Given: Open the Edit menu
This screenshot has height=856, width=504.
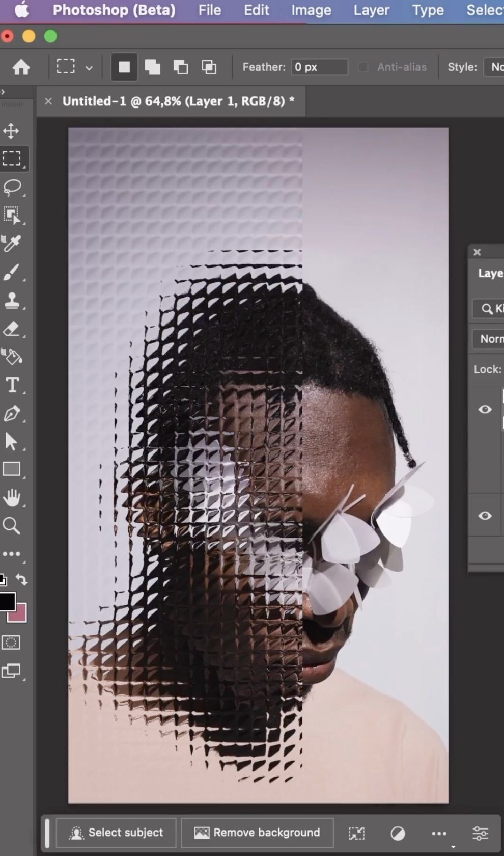Looking at the screenshot, I should coord(257,10).
